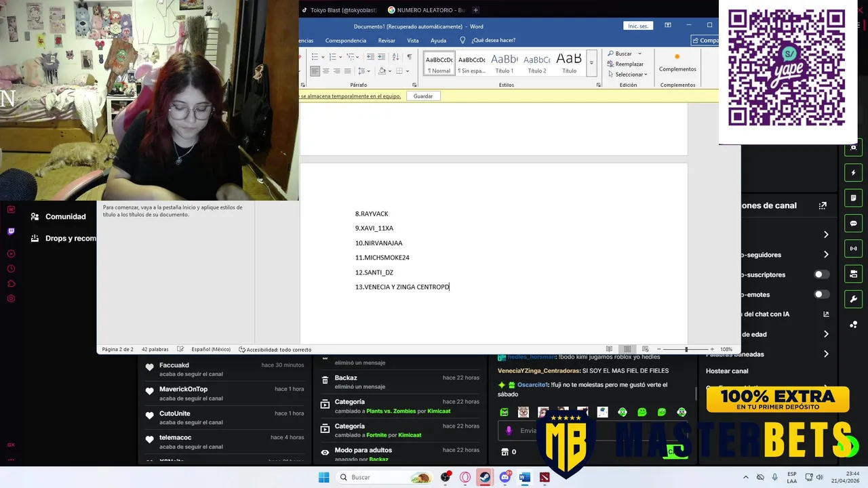Open the Vista ribbon tab

point(412,41)
